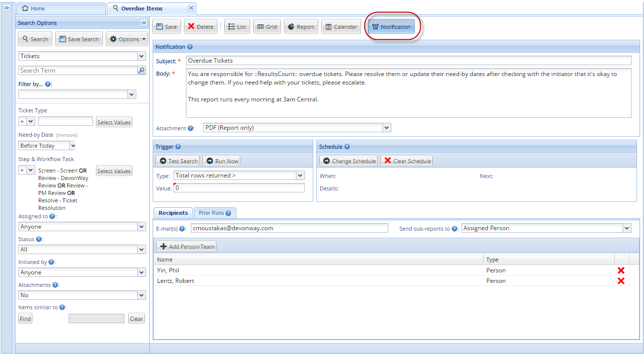Viewport: 644px width, 354px height.
Task: Click inside the Body text area
Action: (x=408, y=93)
